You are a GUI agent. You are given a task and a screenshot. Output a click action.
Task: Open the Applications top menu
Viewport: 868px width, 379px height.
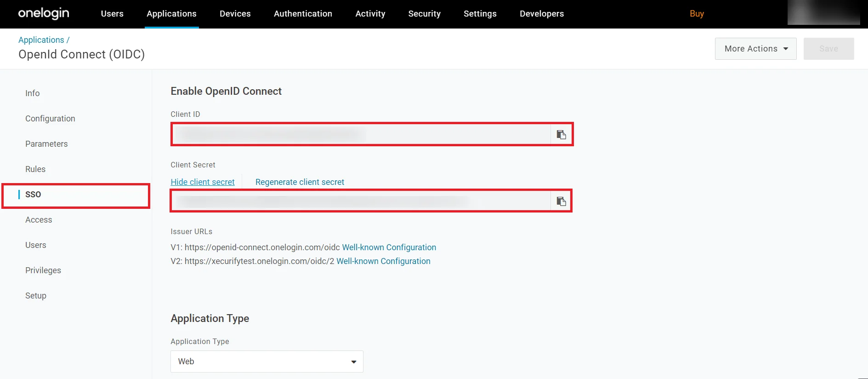pos(171,14)
